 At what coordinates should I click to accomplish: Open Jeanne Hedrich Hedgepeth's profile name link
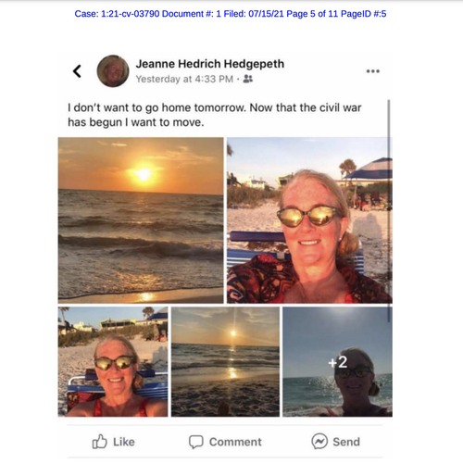[x=210, y=64]
